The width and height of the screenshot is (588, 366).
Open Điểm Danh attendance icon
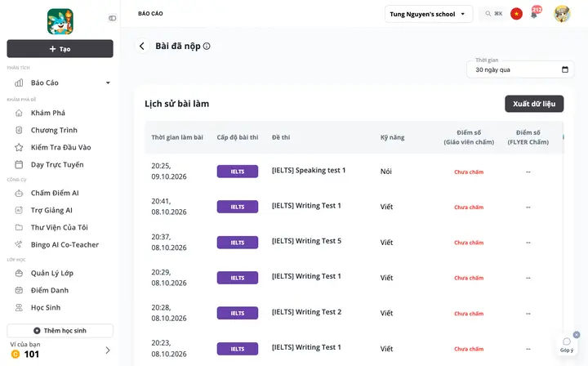(19, 290)
